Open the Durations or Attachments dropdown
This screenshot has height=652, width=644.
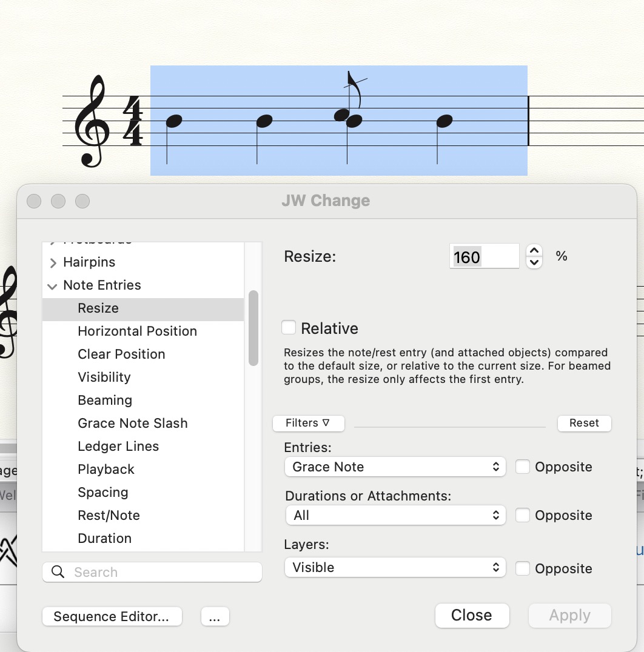(x=395, y=515)
